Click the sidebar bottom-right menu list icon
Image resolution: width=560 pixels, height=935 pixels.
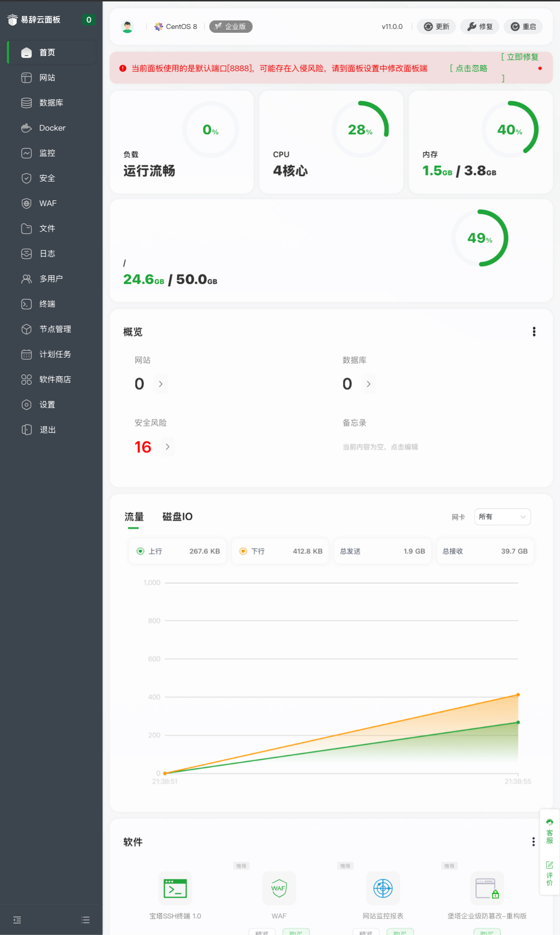85,920
